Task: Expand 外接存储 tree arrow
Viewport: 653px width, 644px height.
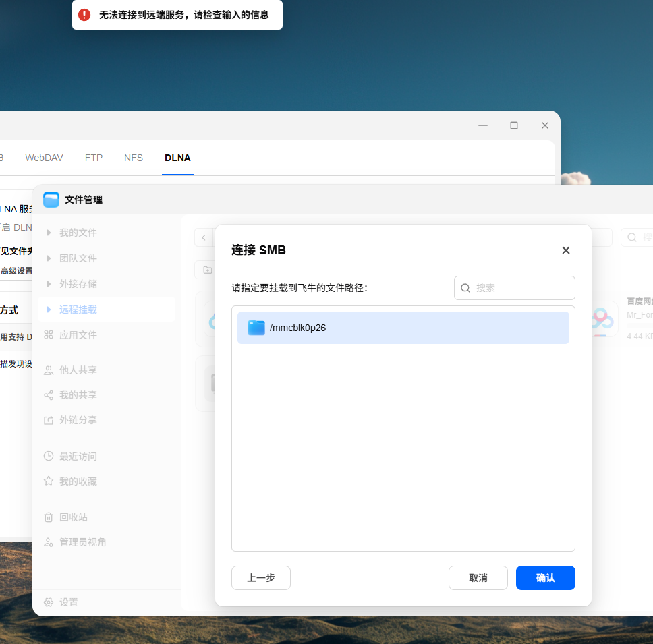Action: pyautogui.click(x=49, y=284)
